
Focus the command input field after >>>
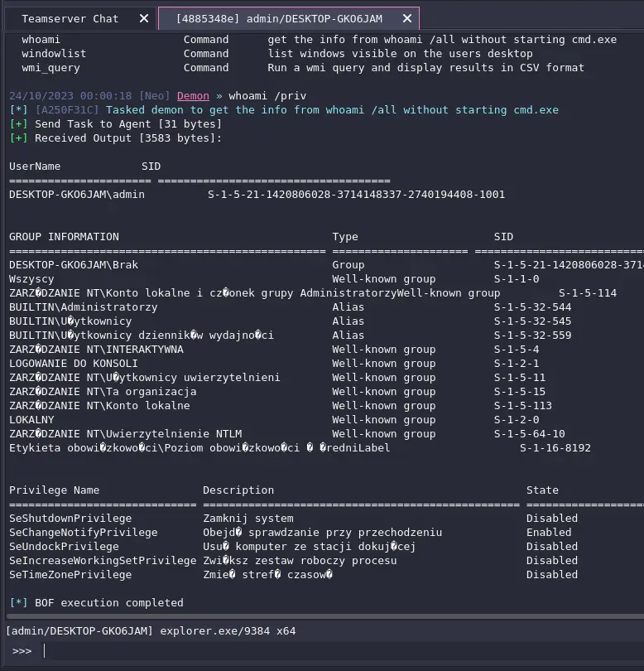331,650
